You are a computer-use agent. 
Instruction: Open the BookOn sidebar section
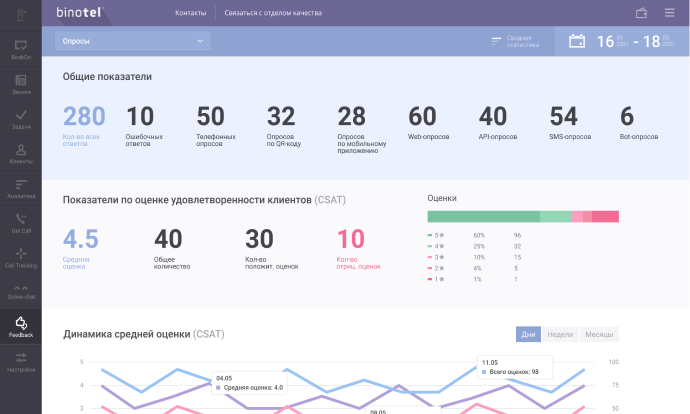[20, 50]
